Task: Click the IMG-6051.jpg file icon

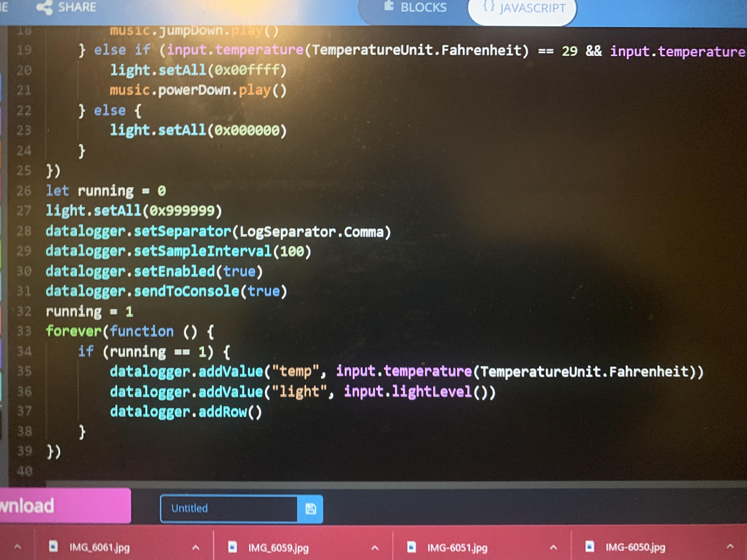Action: tap(411, 547)
